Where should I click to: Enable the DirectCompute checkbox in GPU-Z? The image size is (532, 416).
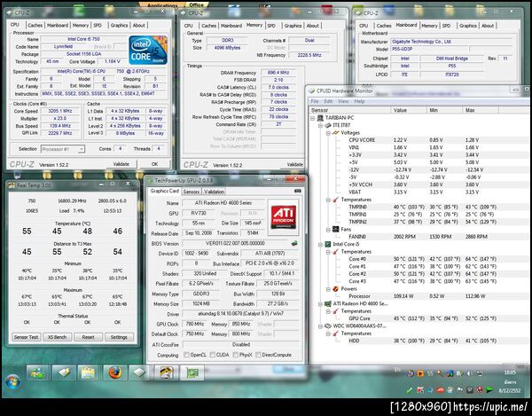click(258, 355)
